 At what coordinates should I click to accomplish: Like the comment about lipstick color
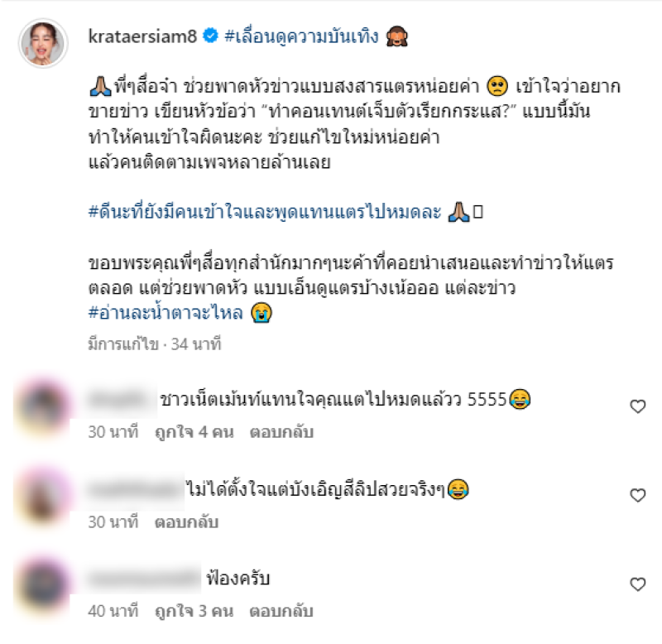tap(637, 495)
